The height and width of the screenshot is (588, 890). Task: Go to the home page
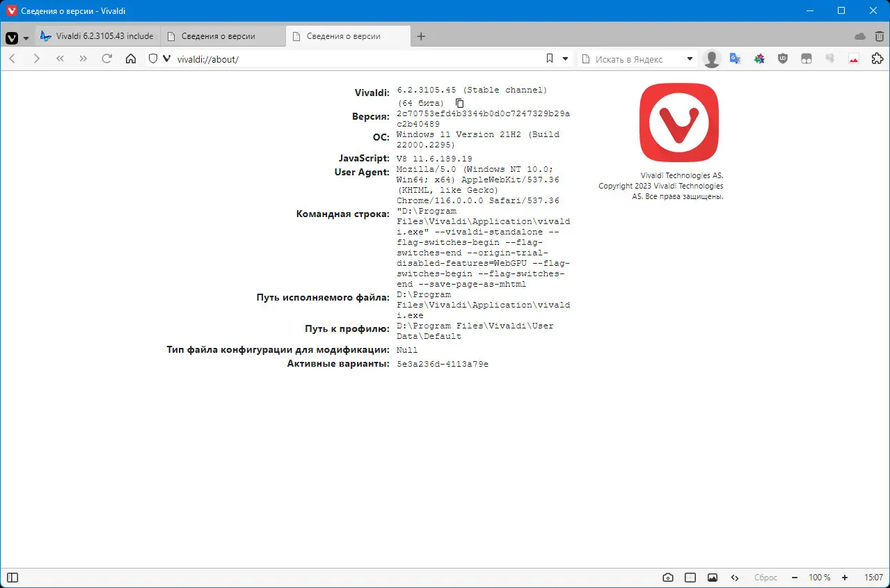[x=131, y=59]
